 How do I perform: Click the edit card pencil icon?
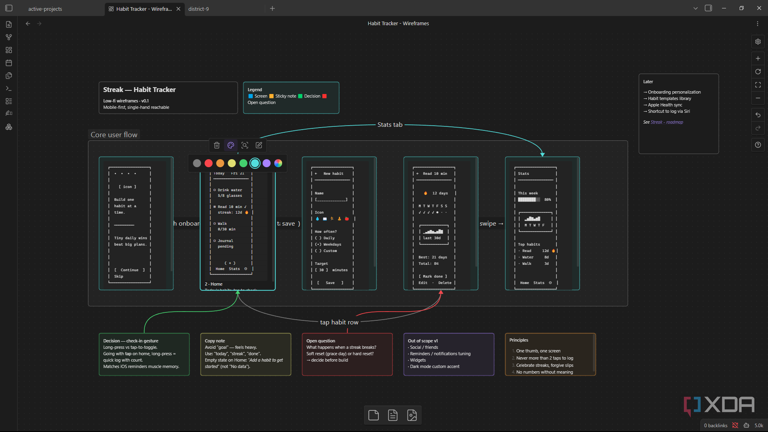point(259,145)
